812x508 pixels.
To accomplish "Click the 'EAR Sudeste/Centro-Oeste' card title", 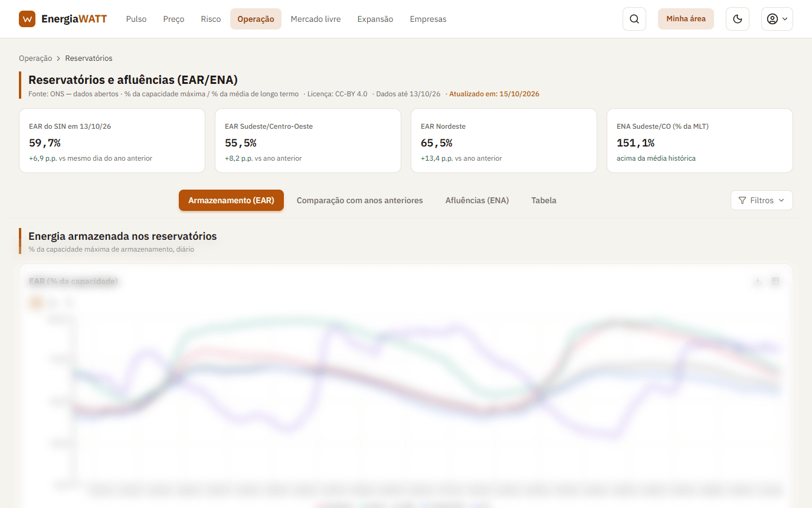I will (269, 126).
